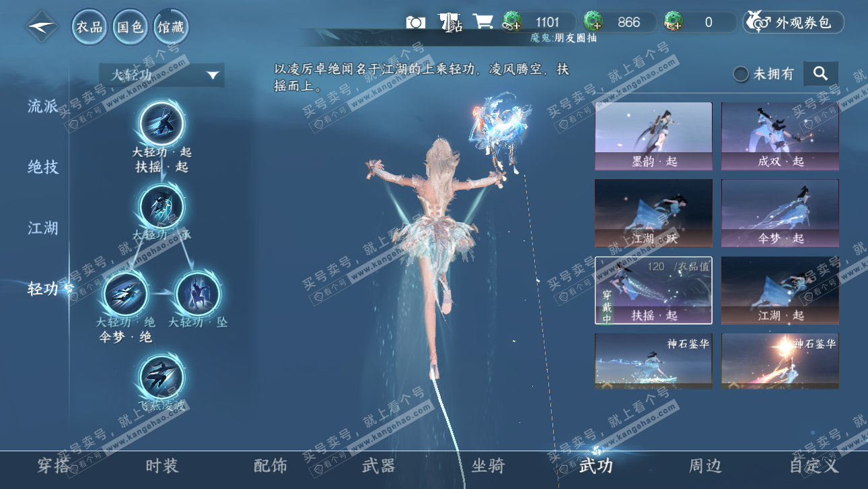The image size is (868, 489).
Task: Select the 大轻功·起 skill node
Action: (x=161, y=123)
